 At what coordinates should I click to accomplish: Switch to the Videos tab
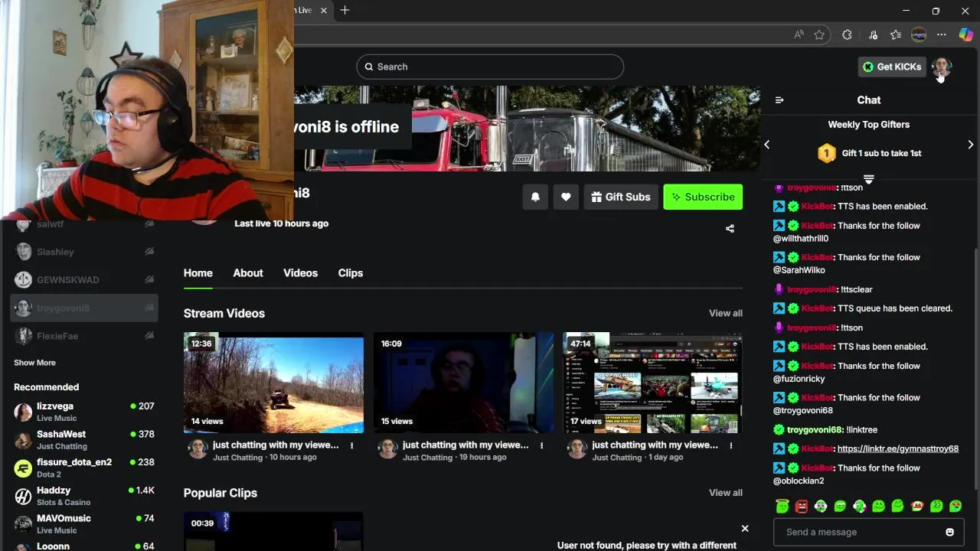[x=300, y=273]
